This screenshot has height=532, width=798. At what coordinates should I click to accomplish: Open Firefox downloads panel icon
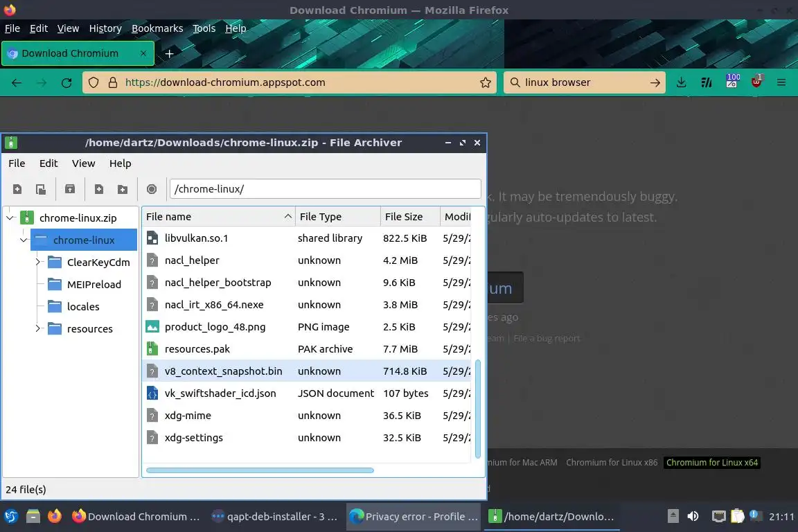(682, 82)
